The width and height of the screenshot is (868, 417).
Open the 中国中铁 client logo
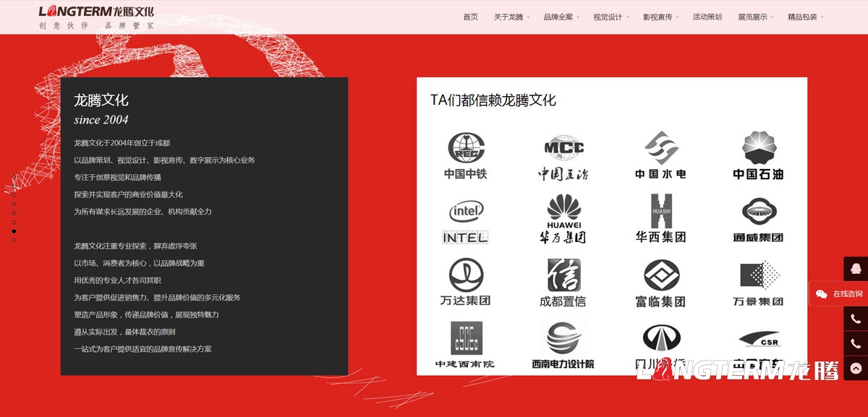click(466, 155)
